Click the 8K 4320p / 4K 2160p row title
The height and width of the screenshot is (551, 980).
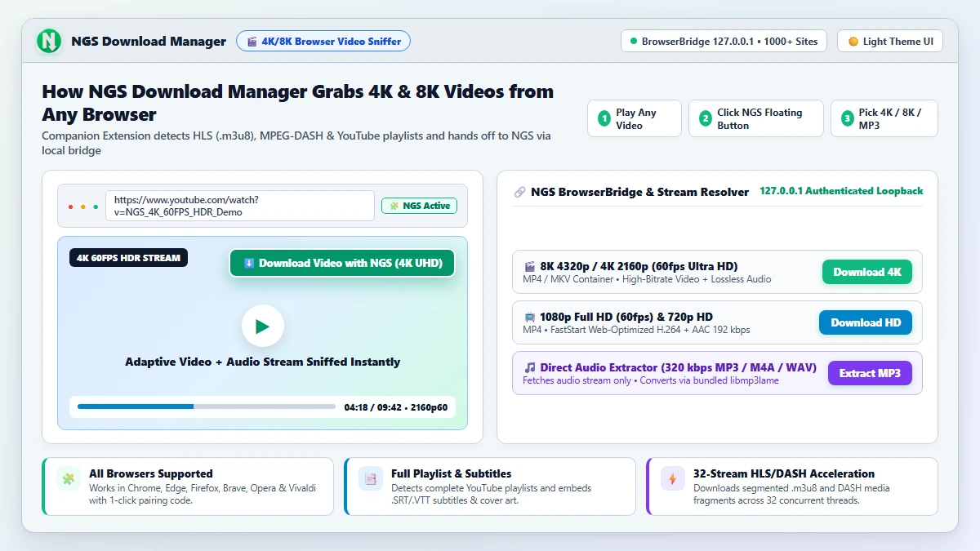tap(639, 266)
